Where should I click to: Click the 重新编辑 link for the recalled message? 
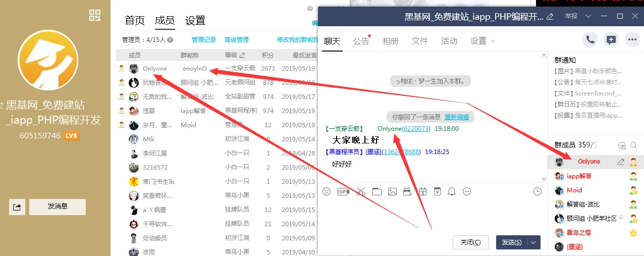pos(457,117)
